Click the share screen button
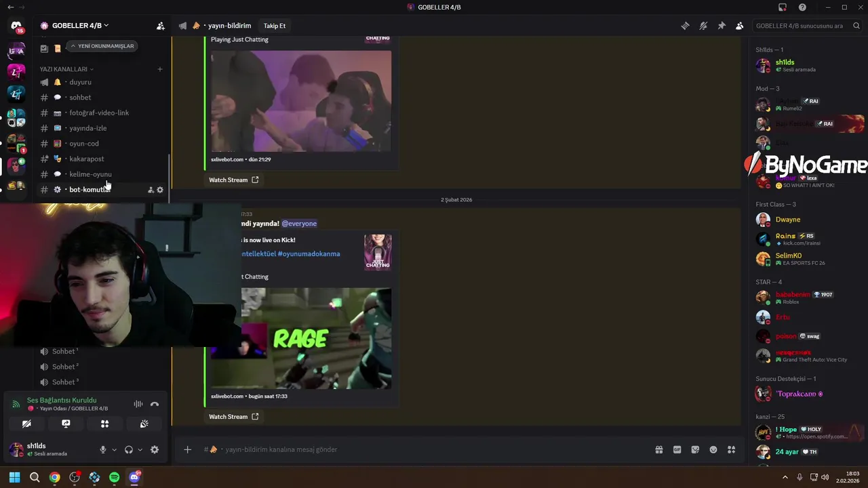868x488 pixels. click(66, 424)
